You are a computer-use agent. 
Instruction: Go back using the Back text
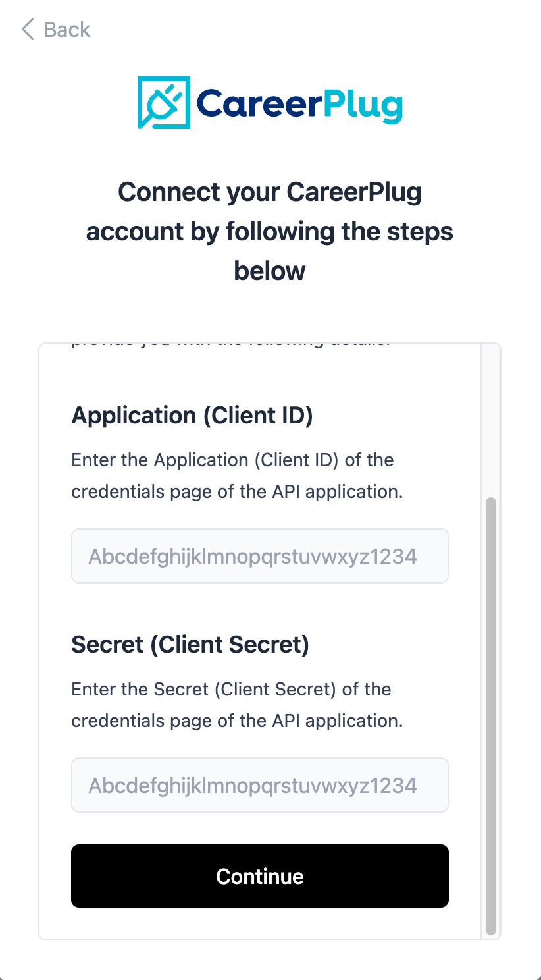66,30
